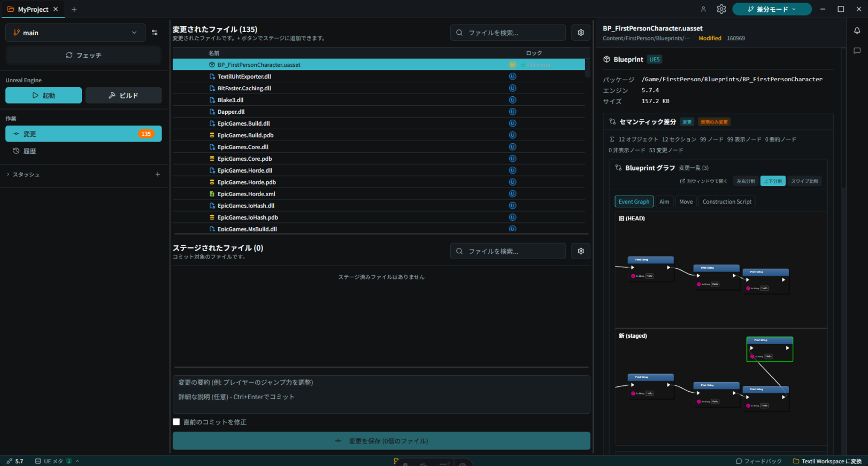Select the BP_FirstPersonCharacter.uasset file row
The height and width of the screenshot is (466, 868).
tap(379, 65)
